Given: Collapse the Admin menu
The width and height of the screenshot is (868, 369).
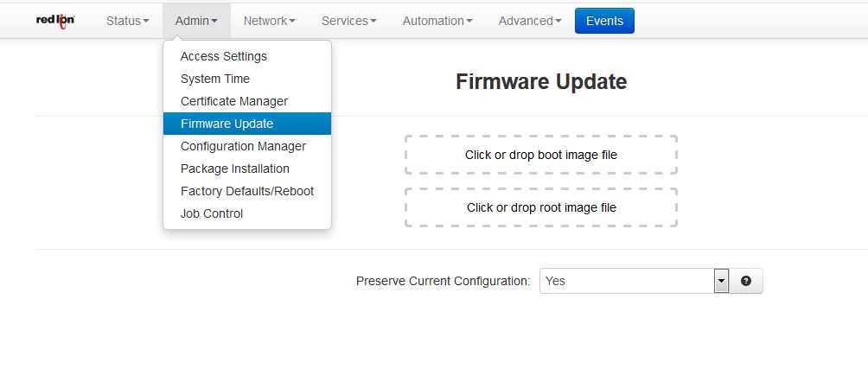Looking at the screenshot, I should (x=196, y=21).
